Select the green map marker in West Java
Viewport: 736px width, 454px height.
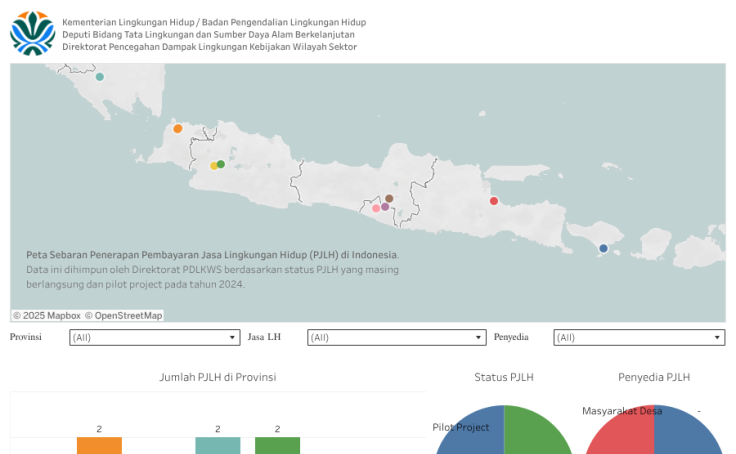(221, 164)
